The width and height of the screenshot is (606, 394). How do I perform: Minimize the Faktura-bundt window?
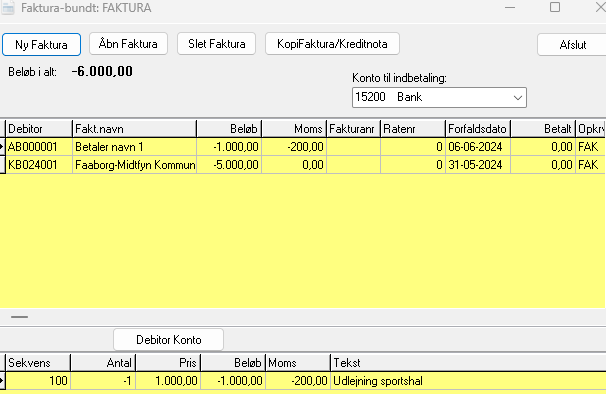[510, 7]
